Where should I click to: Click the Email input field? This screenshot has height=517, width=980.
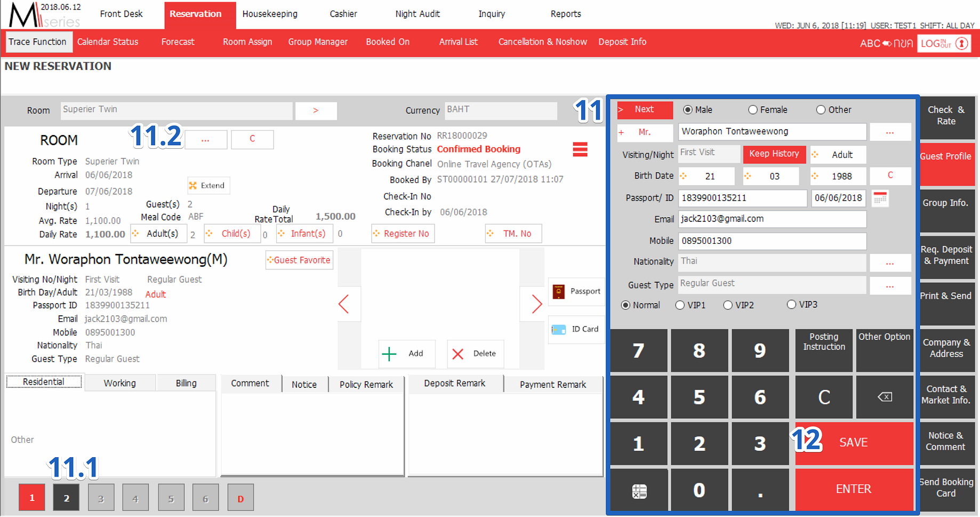tap(772, 219)
